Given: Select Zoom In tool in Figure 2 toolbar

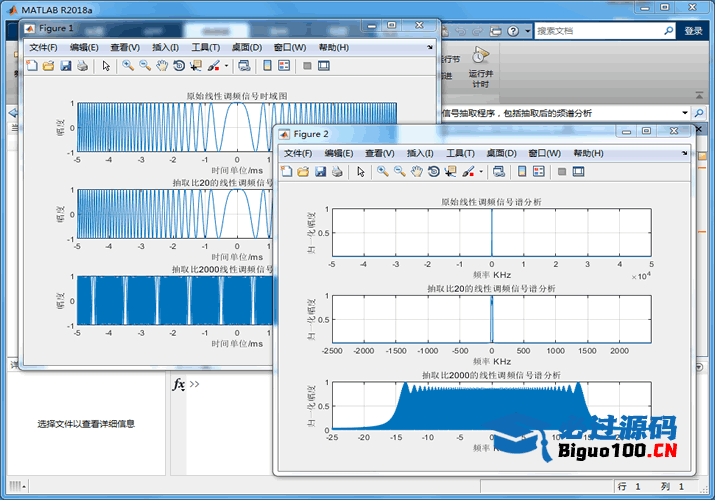Looking at the screenshot, I should 383,171.
